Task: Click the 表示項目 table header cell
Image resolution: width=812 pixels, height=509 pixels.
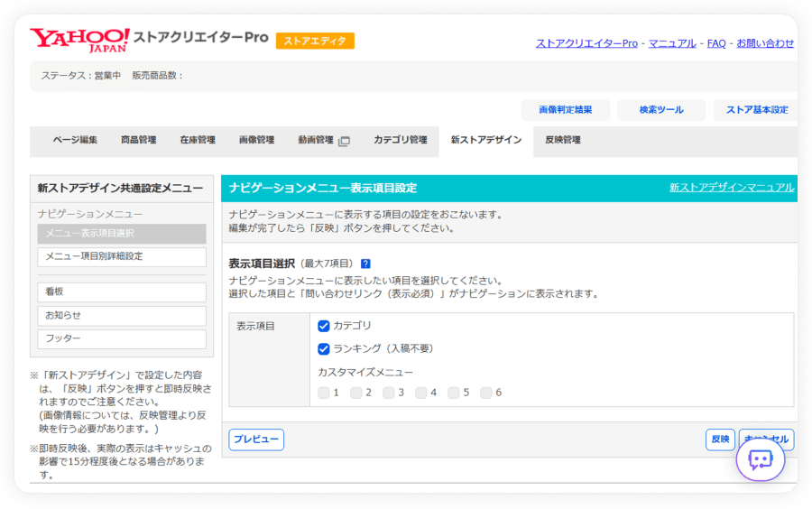Action: [x=269, y=359]
